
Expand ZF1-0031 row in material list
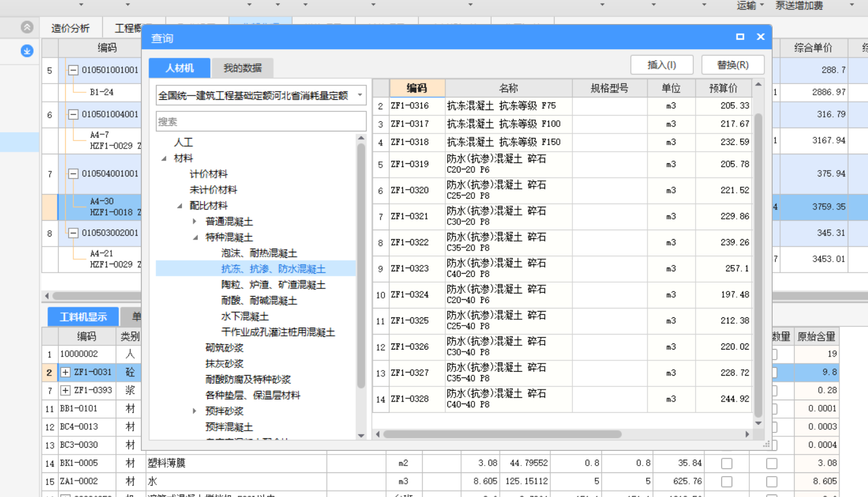(x=65, y=372)
